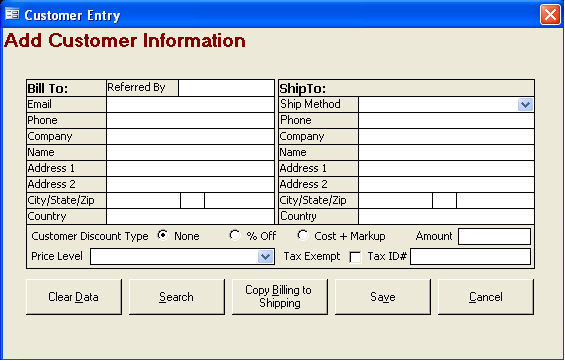The height and width of the screenshot is (361, 565).
Task: Click the Bill To Address 2 field
Action: click(190, 184)
